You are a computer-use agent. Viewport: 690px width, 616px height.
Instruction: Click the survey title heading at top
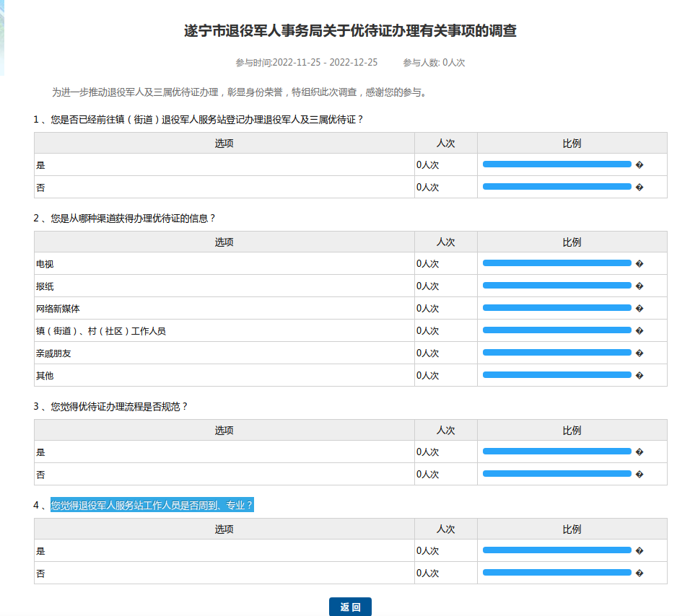(x=350, y=31)
